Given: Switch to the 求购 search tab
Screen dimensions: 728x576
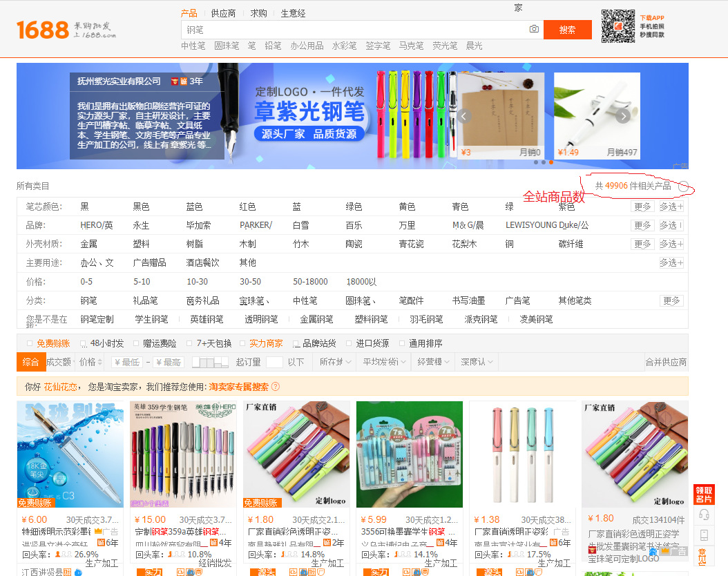Looking at the screenshot, I should (258, 13).
